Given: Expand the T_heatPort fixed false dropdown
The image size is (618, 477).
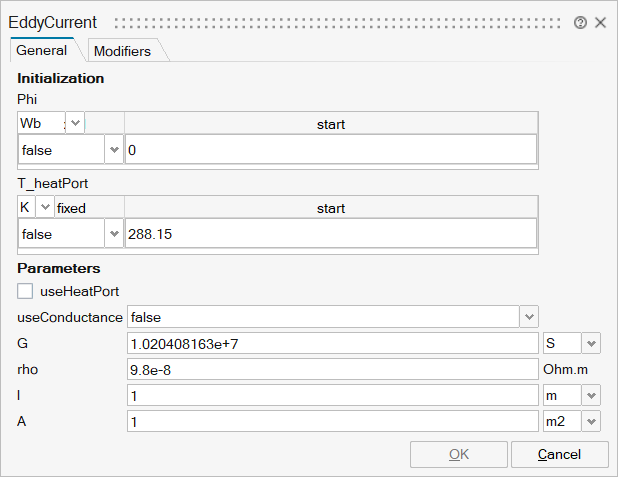Looking at the screenshot, I should click(x=113, y=233).
